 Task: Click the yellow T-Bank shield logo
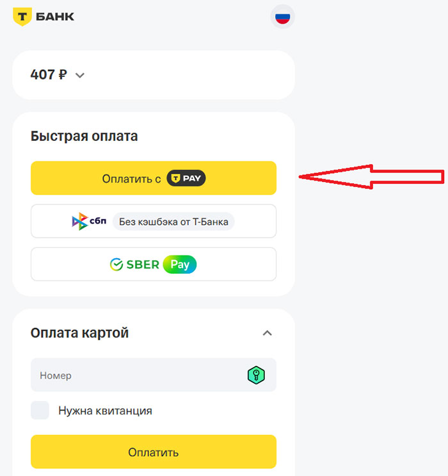point(22,16)
